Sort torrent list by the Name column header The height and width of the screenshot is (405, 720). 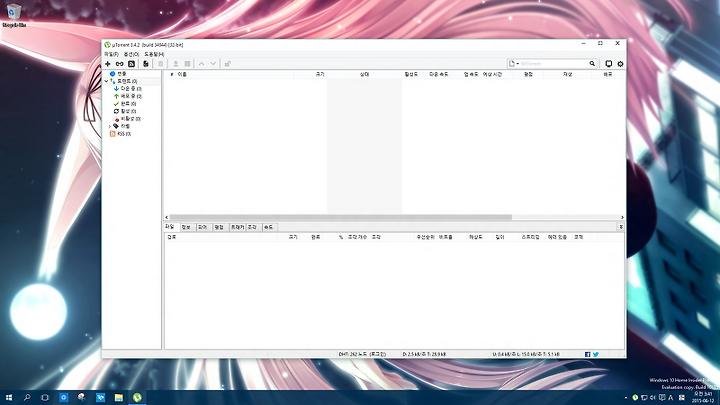tap(235, 74)
